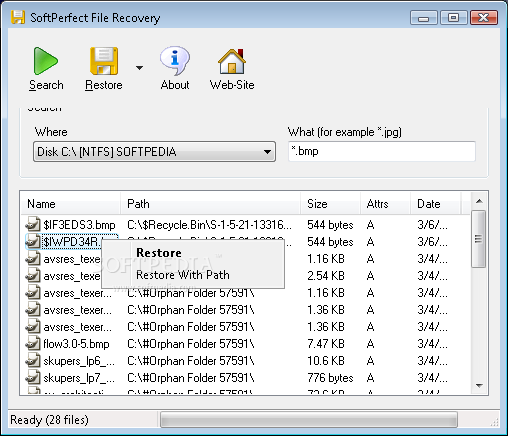Image resolution: width=508 pixels, height=436 pixels.
Task: Click the What filter field containing *.bmp
Action: pyautogui.click(x=382, y=151)
